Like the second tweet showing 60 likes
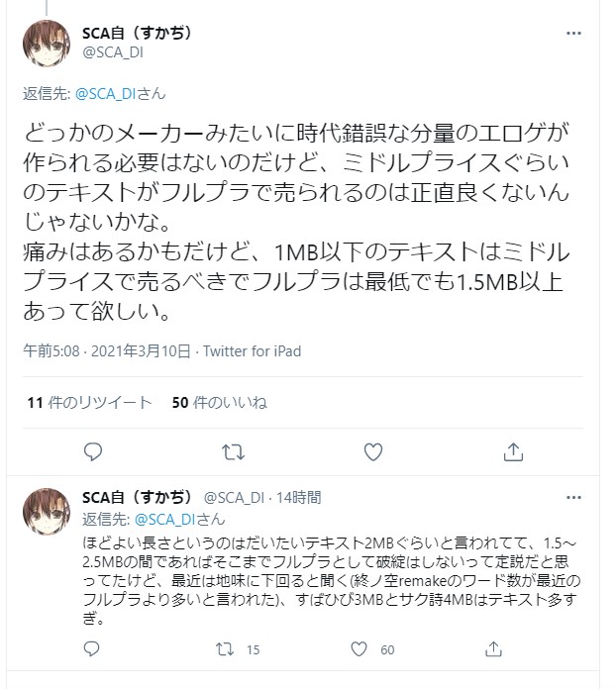The image size is (616, 689). [359, 649]
